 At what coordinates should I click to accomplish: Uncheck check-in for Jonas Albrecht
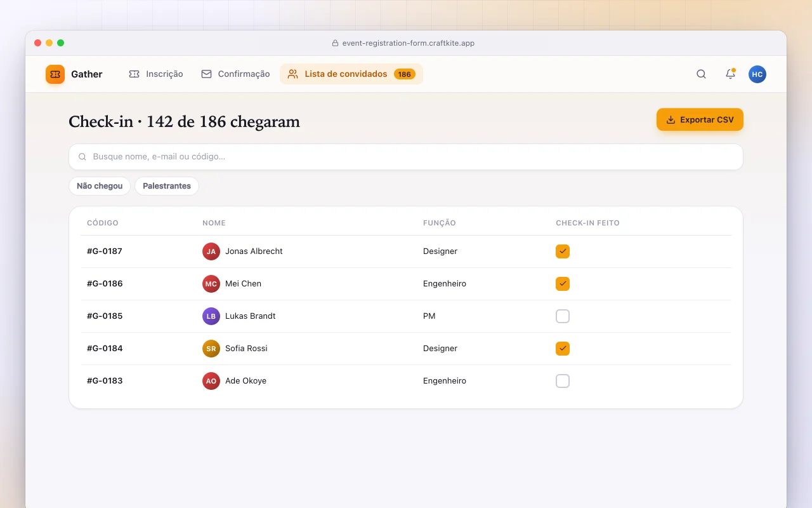coord(563,251)
